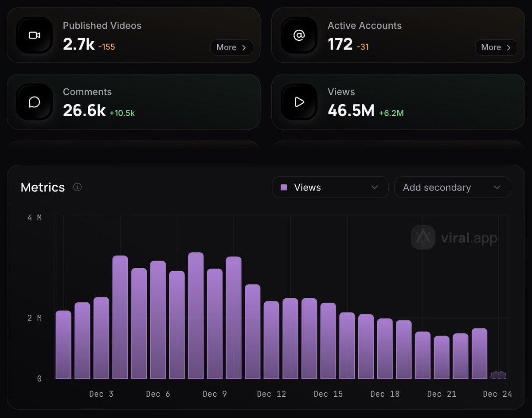This screenshot has height=418, width=532.
Task: Open the Metrics info icon
Action: coord(77,187)
